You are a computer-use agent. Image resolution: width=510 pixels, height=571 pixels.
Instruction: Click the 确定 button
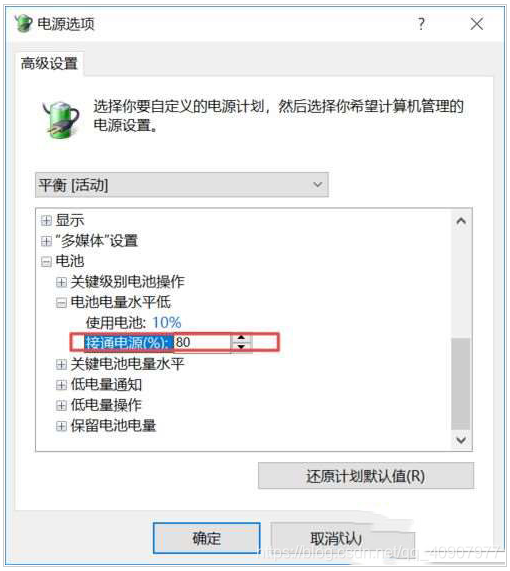coord(207,538)
